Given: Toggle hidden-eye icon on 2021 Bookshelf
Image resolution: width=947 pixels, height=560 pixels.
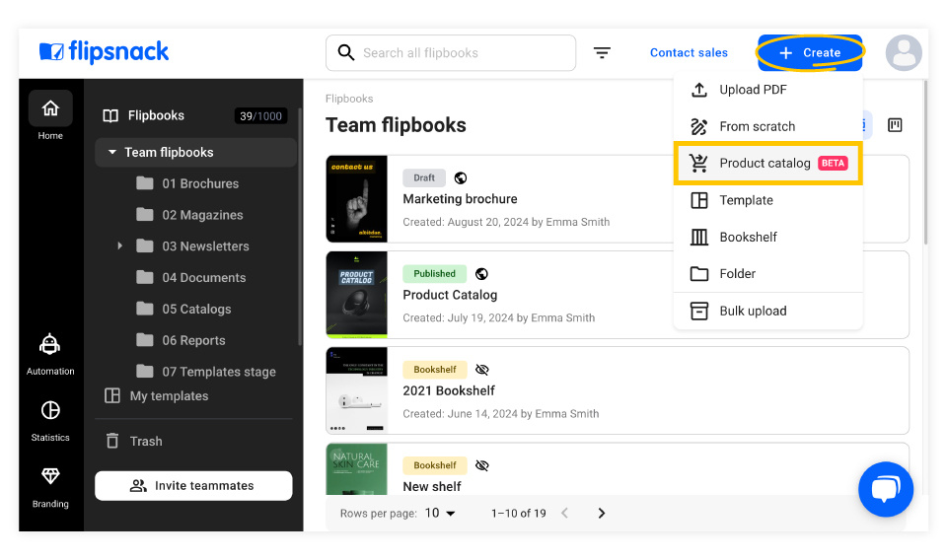Looking at the screenshot, I should point(482,370).
